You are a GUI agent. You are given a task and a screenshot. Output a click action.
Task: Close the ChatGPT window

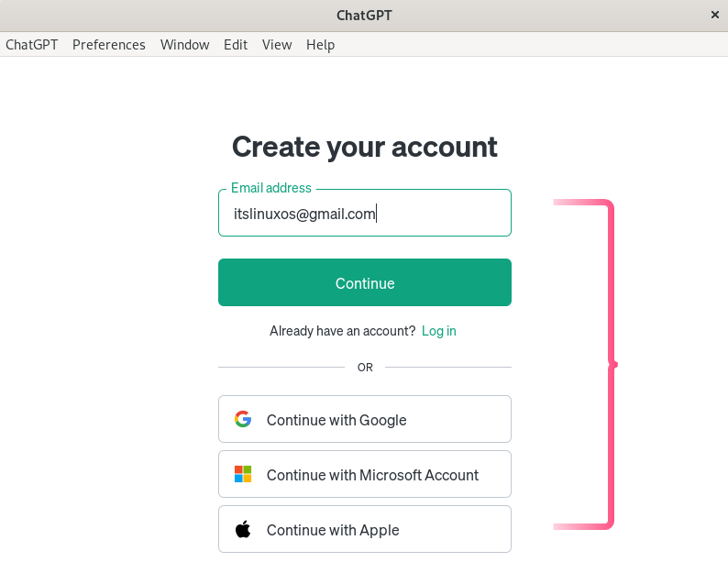point(715,15)
